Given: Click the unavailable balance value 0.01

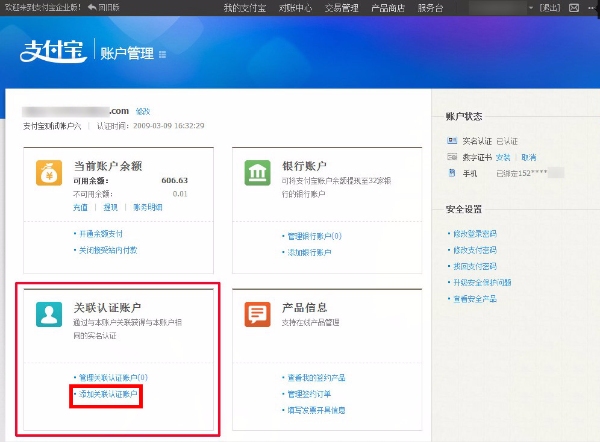Looking at the screenshot, I should [x=180, y=194].
